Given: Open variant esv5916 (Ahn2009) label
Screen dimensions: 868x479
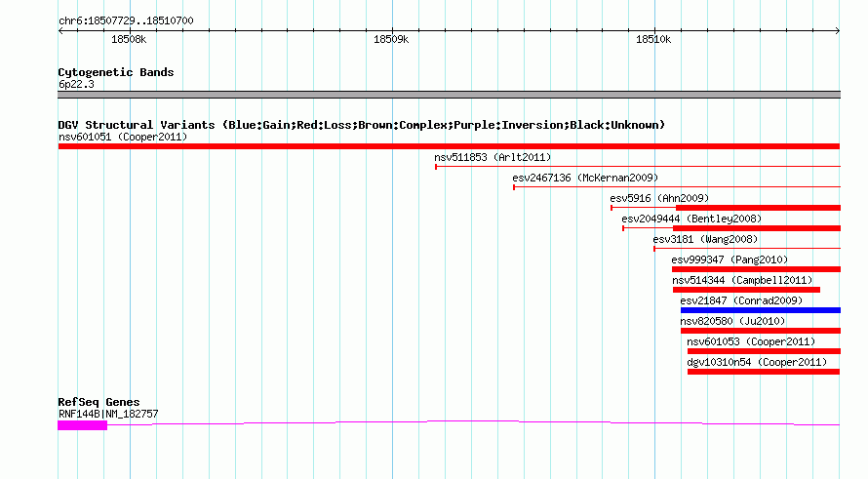Looking at the screenshot, I should [x=659, y=198].
